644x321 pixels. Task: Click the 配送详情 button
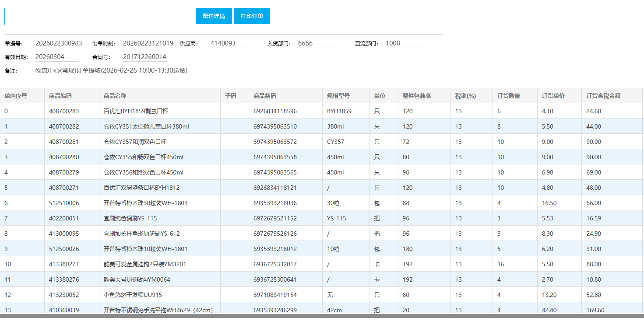point(214,16)
